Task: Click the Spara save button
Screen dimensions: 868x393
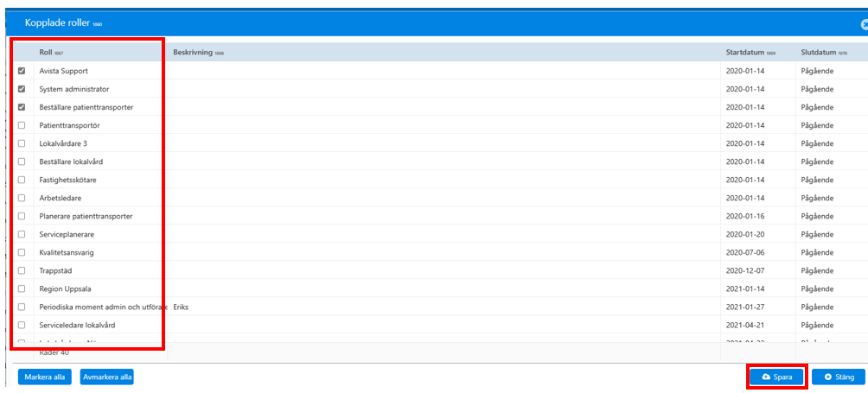Action: (776, 377)
